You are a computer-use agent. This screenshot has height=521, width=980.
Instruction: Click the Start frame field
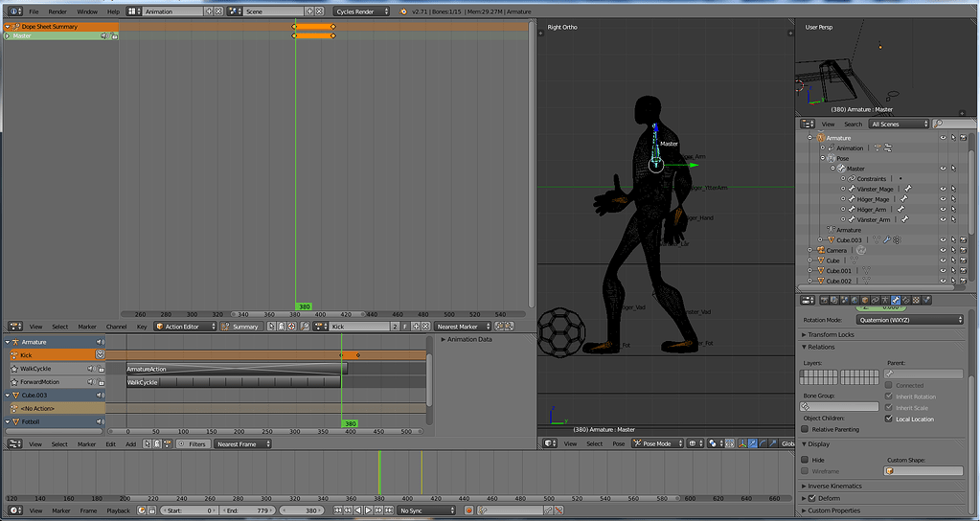(x=190, y=510)
